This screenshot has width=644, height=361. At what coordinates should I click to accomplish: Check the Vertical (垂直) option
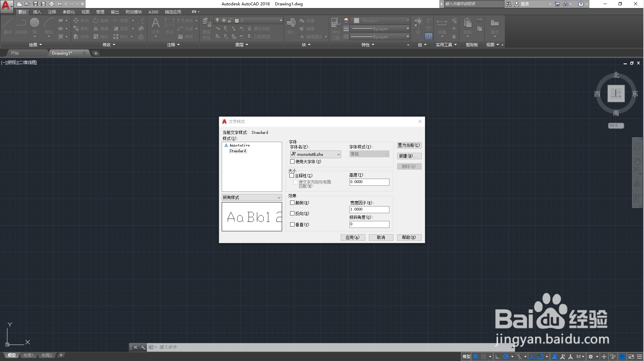[x=292, y=225]
